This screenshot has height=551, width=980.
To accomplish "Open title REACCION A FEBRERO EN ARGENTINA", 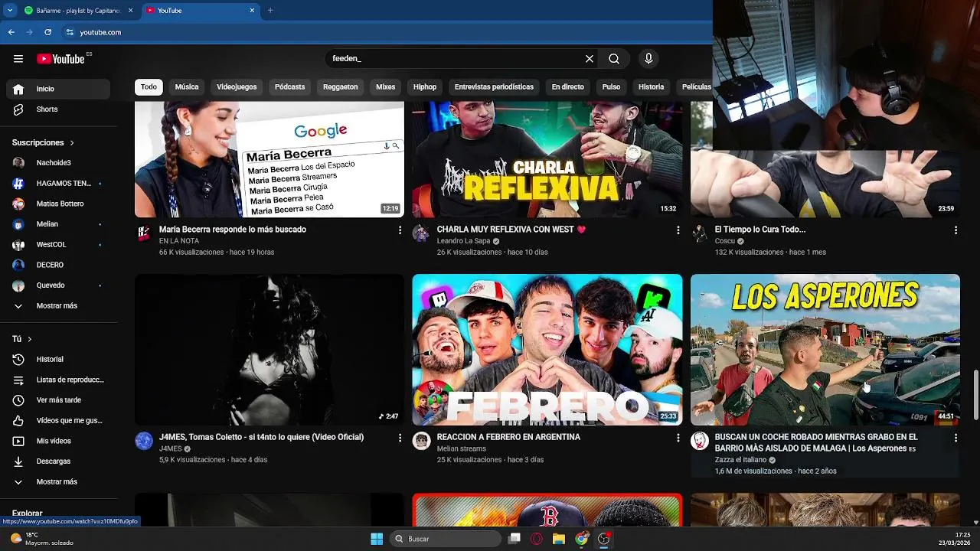I will [508, 437].
